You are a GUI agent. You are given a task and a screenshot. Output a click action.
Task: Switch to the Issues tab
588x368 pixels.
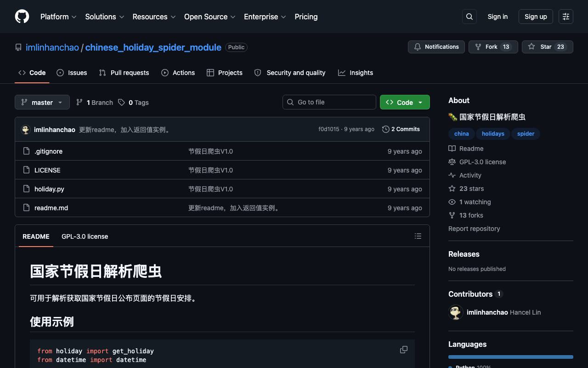72,73
